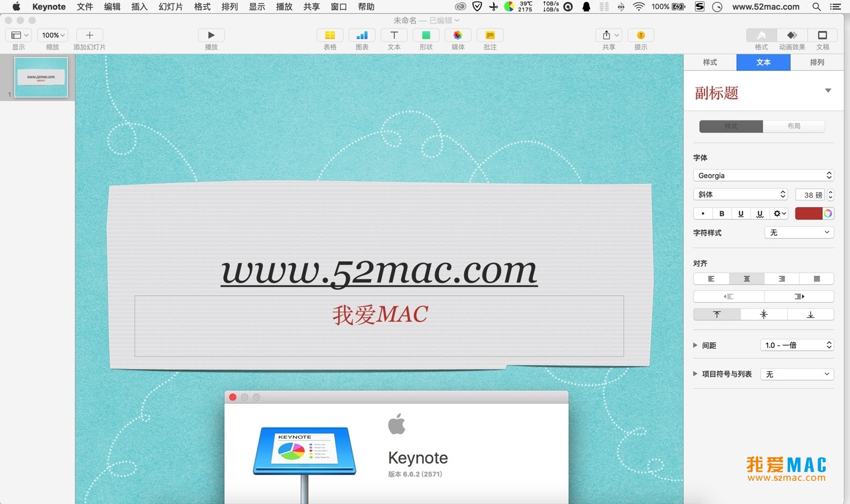Open the Georgia font family selector
This screenshot has width=850, height=504.
click(x=763, y=175)
